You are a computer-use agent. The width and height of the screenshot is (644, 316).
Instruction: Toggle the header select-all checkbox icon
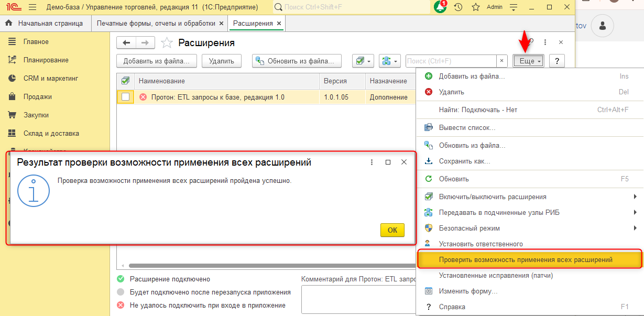tap(125, 81)
